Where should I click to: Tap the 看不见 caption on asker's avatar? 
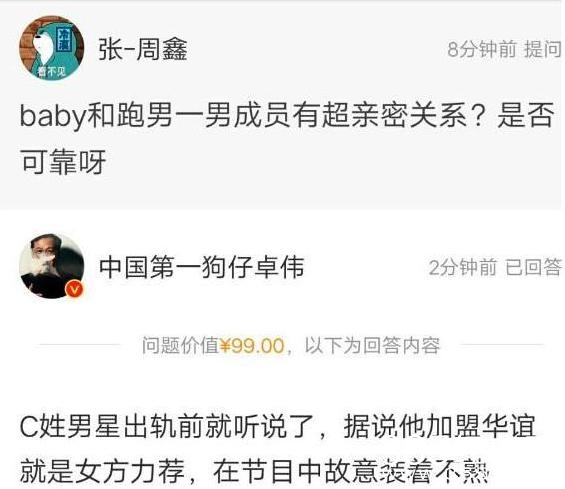[51, 72]
